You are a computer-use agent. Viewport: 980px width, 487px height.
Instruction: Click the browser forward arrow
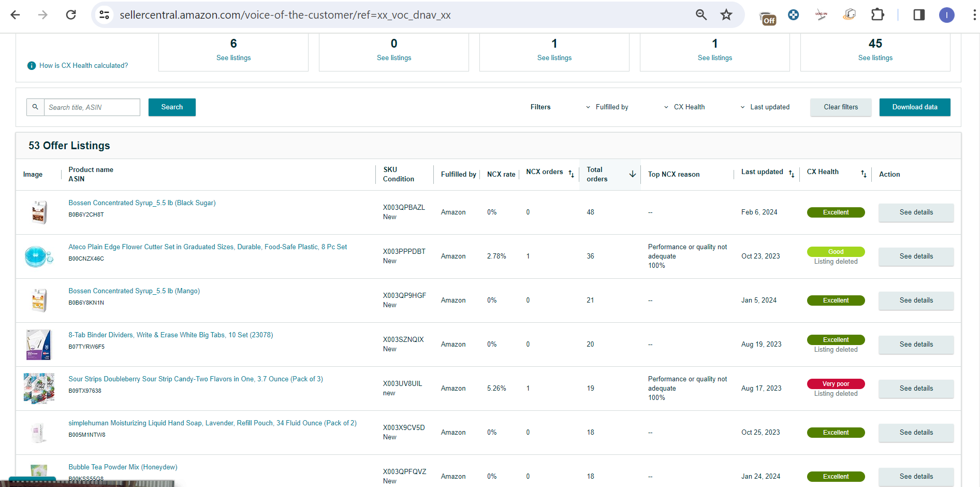coord(43,15)
